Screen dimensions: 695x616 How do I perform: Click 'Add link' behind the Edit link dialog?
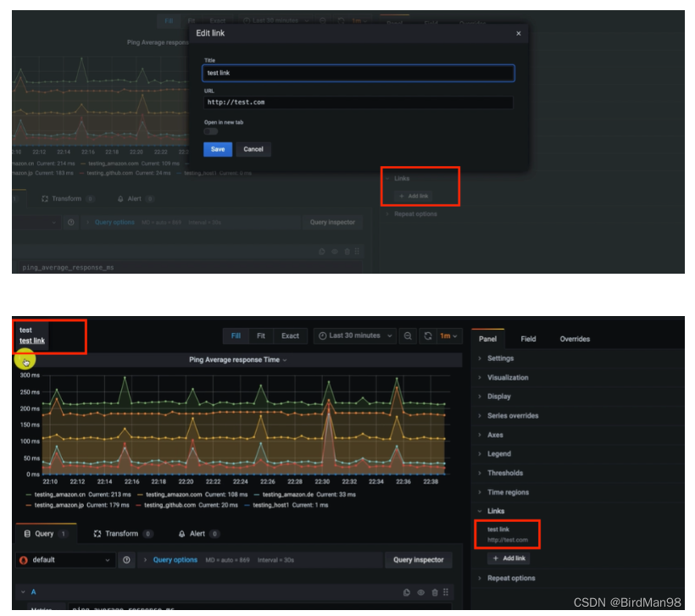413,196
